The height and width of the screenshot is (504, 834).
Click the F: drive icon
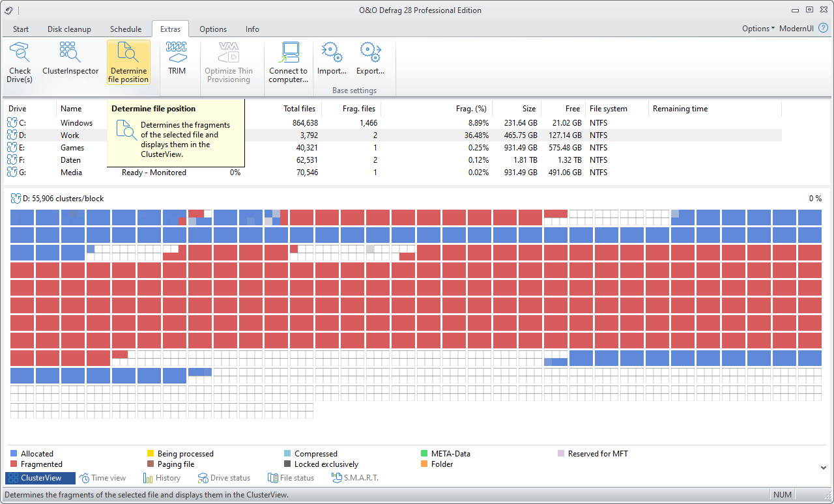(13, 160)
